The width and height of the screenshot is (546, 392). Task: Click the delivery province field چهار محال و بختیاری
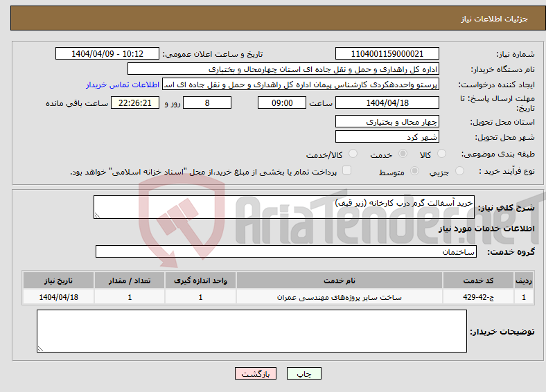coord(387,121)
